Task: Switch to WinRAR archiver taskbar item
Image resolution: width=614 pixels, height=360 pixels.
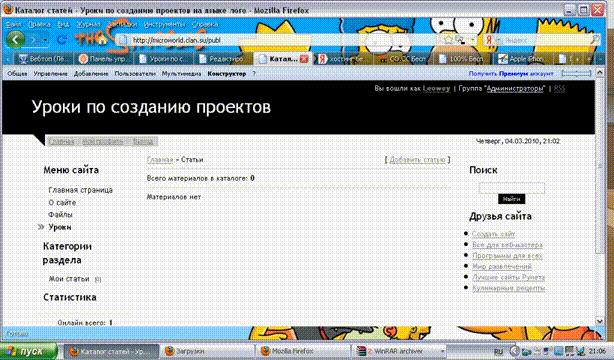Action: (x=399, y=351)
